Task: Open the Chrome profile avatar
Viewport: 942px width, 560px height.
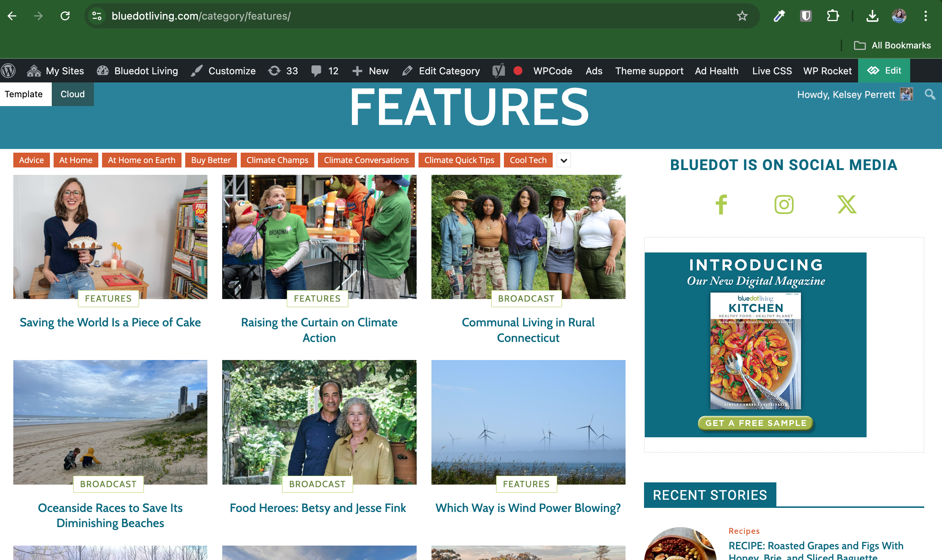Action: (x=899, y=16)
